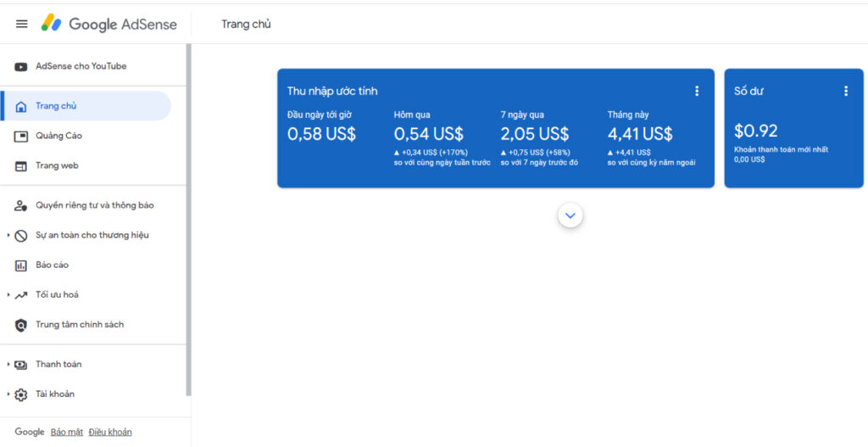
Task: Click the Trang web sites icon
Action: coord(21,166)
